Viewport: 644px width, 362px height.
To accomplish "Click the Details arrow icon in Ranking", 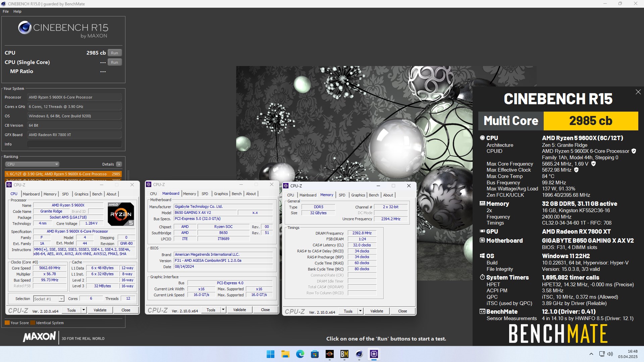I will pos(119,164).
